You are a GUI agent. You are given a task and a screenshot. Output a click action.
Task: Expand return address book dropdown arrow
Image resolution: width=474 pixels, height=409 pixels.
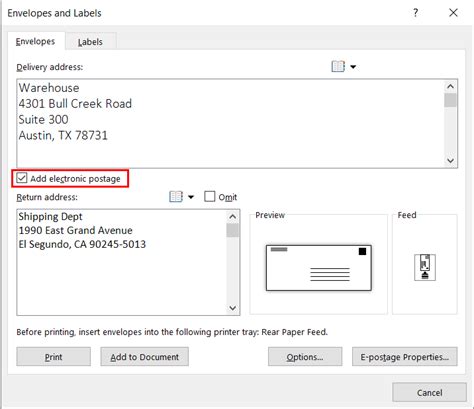(191, 197)
